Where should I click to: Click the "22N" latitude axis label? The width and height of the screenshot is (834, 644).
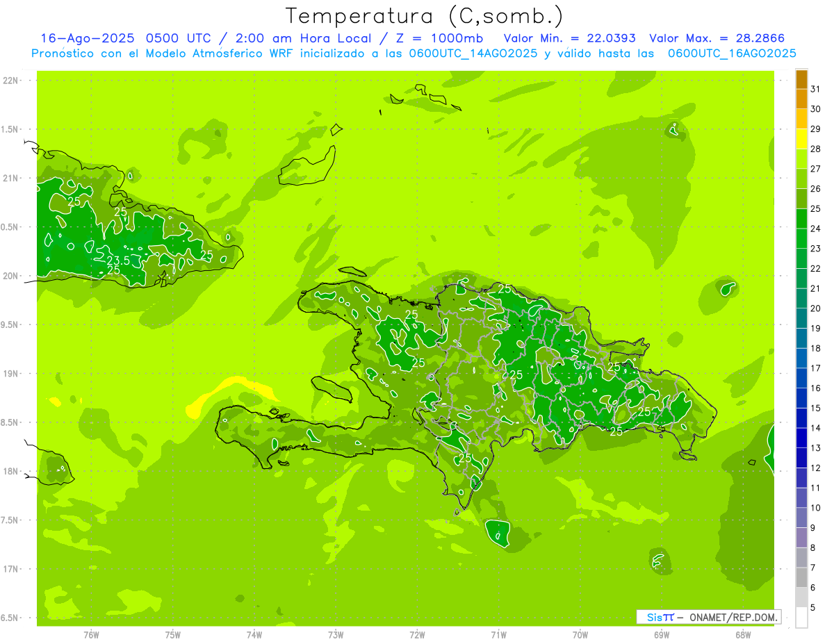click(10, 81)
